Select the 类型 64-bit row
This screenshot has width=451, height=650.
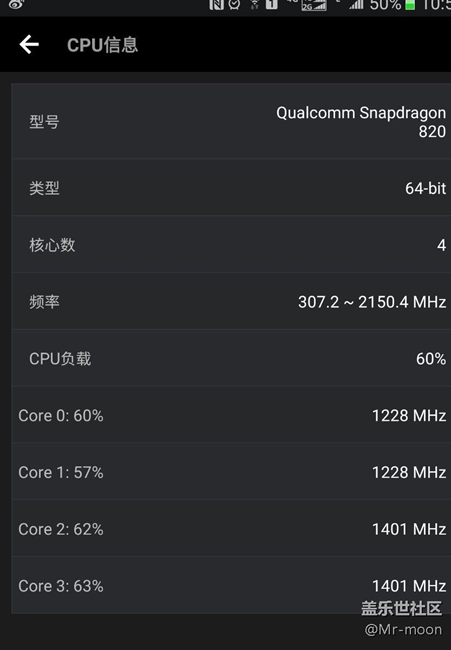point(231,187)
